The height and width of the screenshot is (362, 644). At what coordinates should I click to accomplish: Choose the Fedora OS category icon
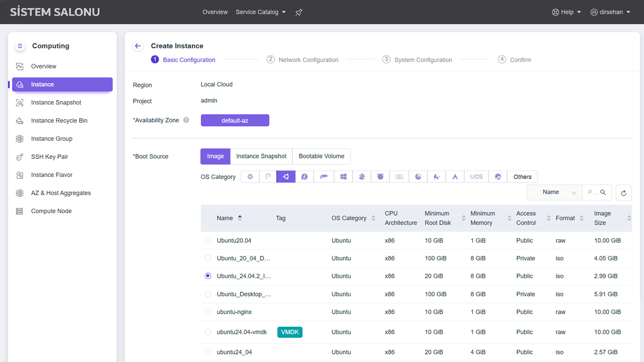304,176
